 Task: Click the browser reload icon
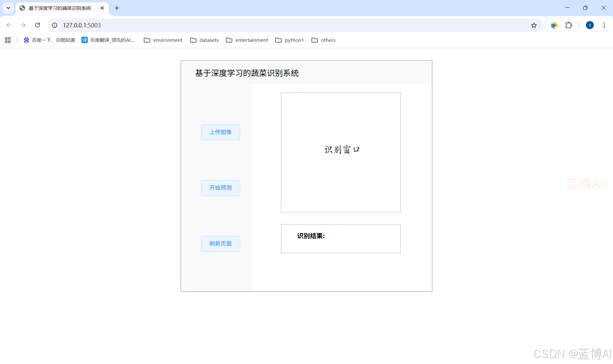[37, 25]
